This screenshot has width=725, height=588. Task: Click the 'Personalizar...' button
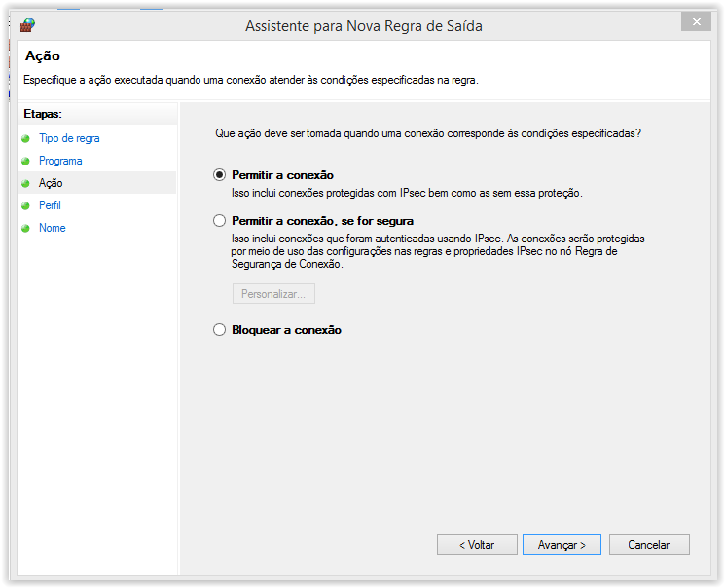[273, 294]
